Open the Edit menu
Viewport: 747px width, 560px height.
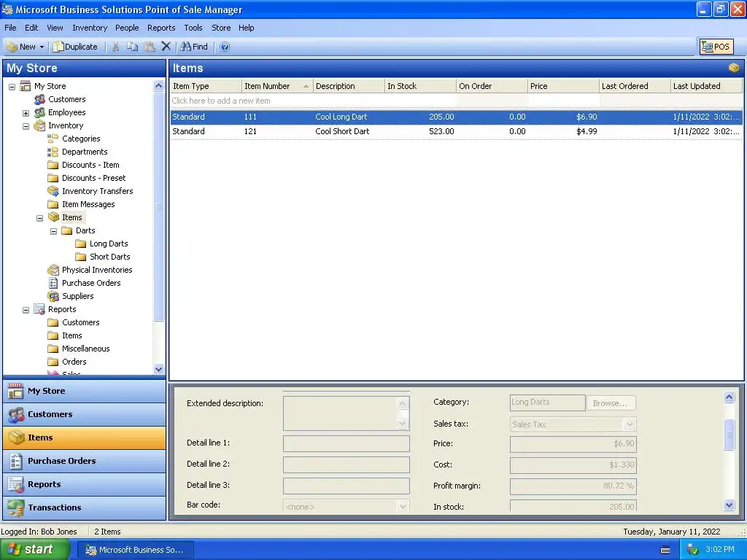[x=31, y=28]
